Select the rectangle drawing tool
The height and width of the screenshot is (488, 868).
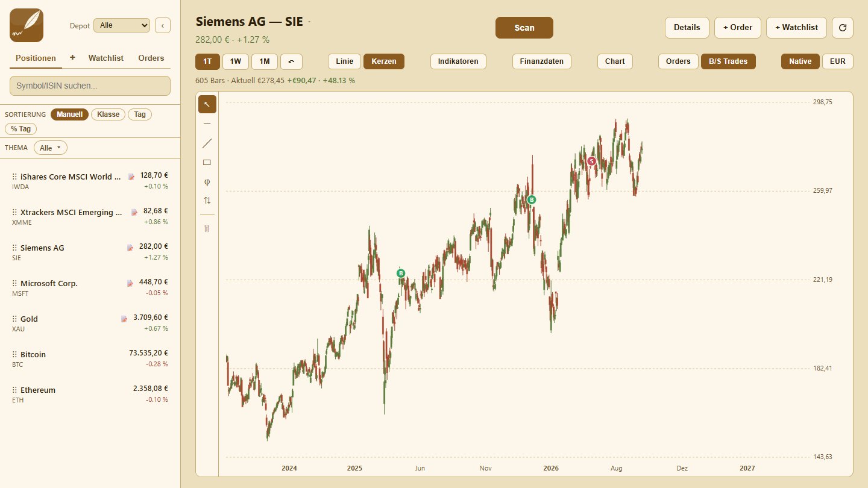tap(207, 162)
